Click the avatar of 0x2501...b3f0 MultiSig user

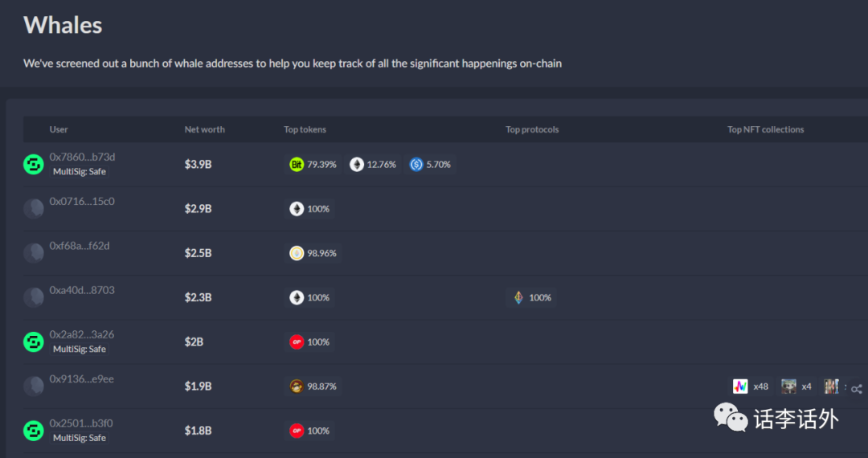(33, 431)
